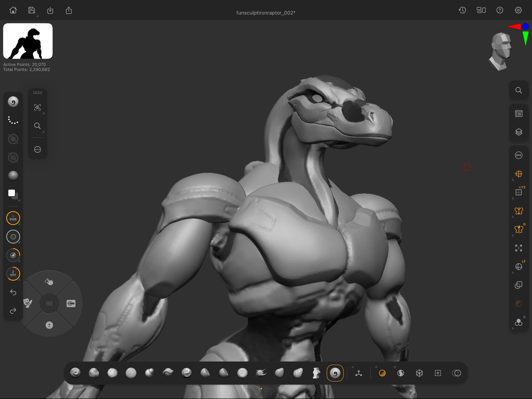Expand the save icon dropdown arrow

point(37,16)
